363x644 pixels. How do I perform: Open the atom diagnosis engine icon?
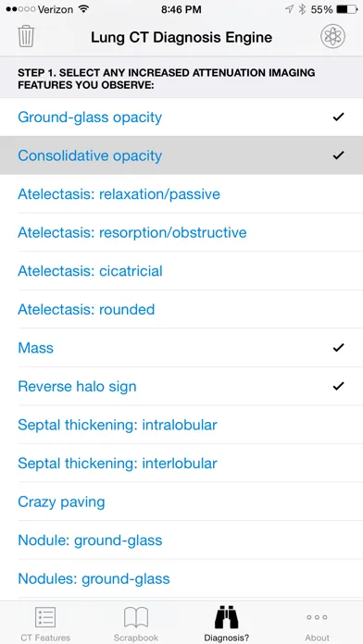pos(332,37)
